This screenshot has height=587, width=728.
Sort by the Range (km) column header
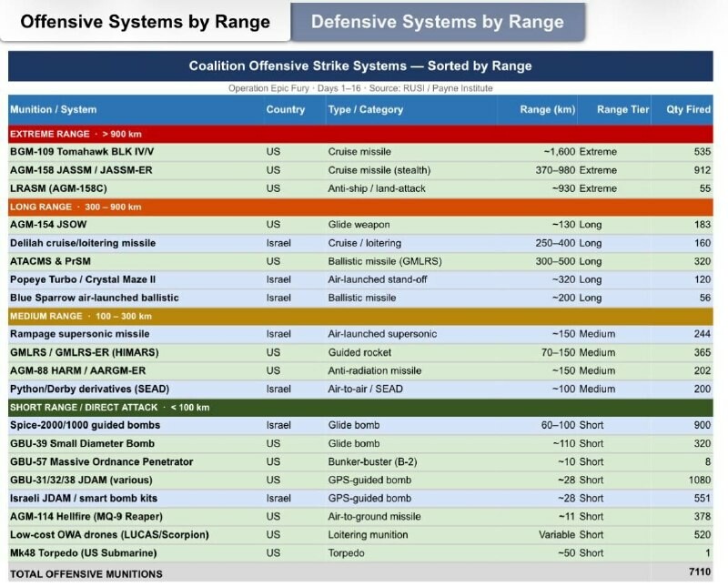[547, 110]
